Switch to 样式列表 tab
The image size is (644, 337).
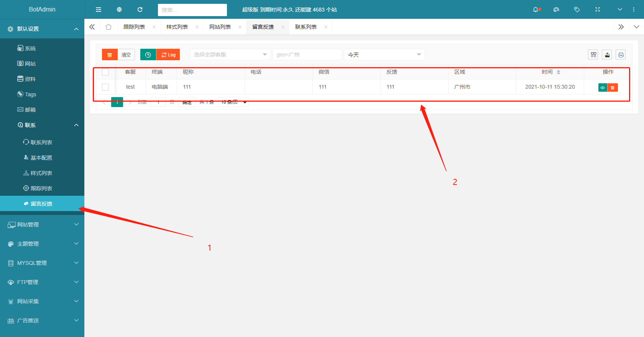click(177, 27)
